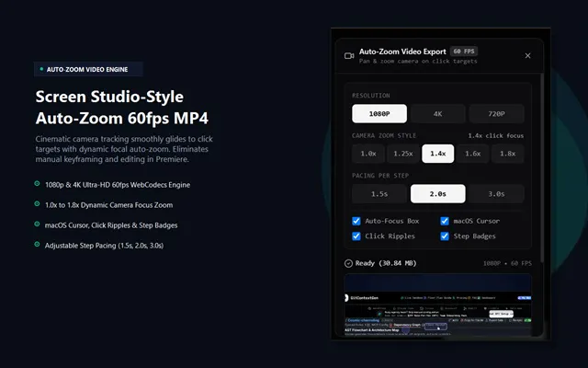Click the video camera icon in dialog header

pyautogui.click(x=349, y=56)
